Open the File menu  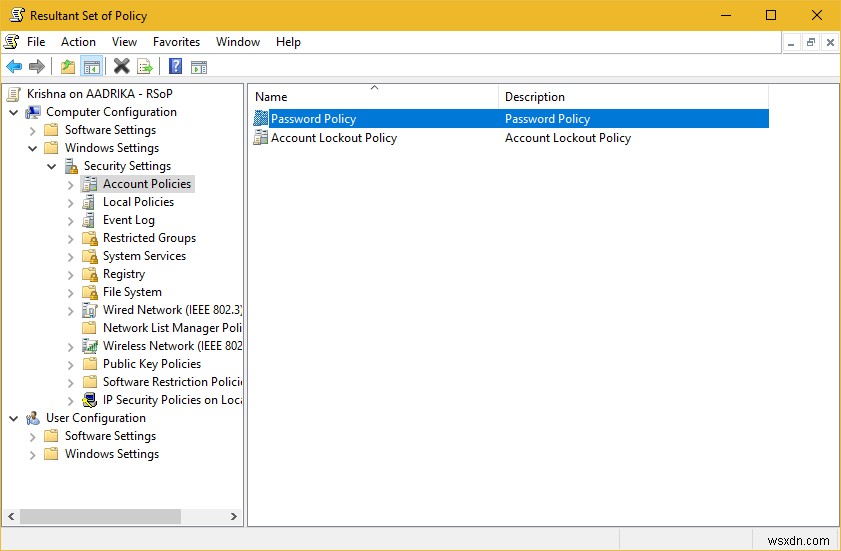[x=36, y=42]
